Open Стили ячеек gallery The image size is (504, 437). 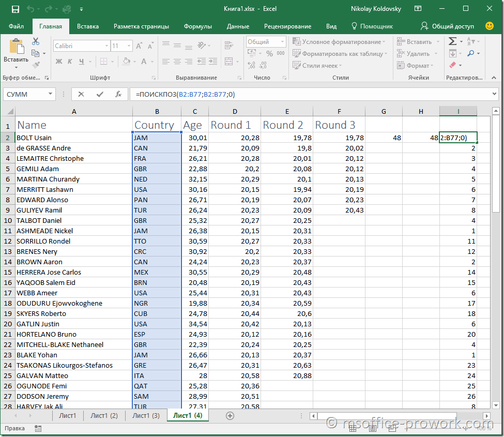pyautogui.click(x=317, y=66)
